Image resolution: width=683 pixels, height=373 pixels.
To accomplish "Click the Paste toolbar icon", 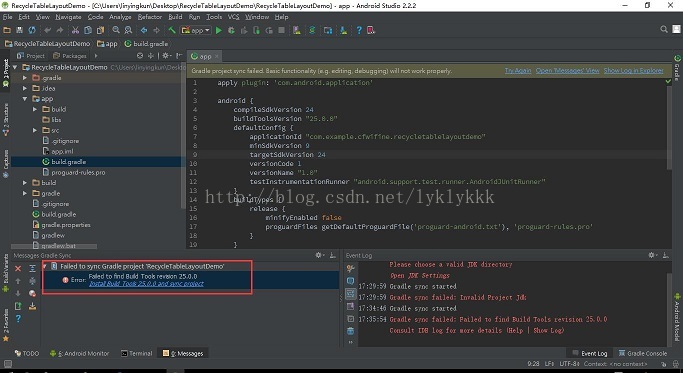I will [x=100, y=30].
